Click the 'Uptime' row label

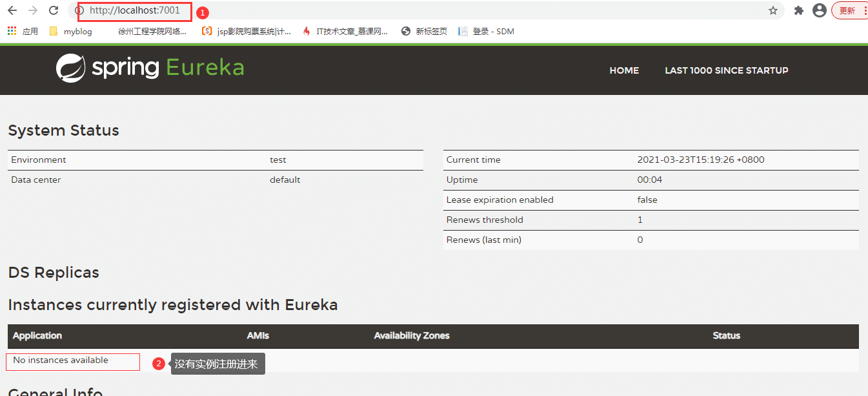pos(462,180)
